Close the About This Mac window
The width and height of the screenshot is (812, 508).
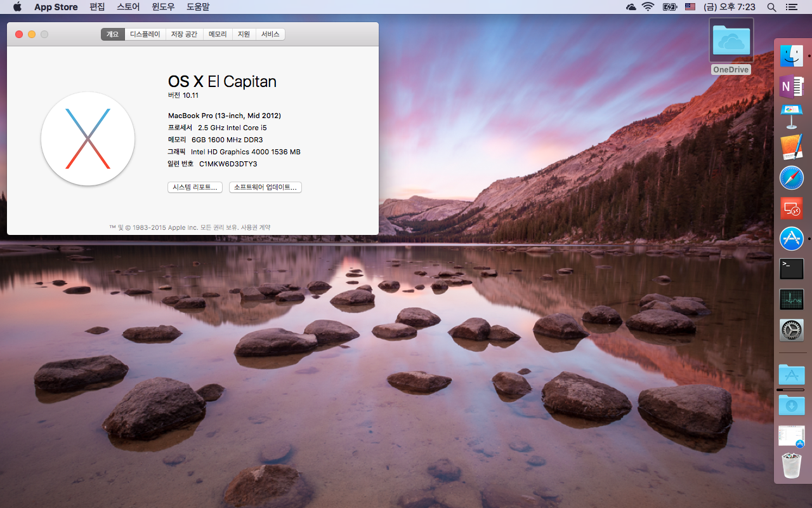tap(19, 34)
